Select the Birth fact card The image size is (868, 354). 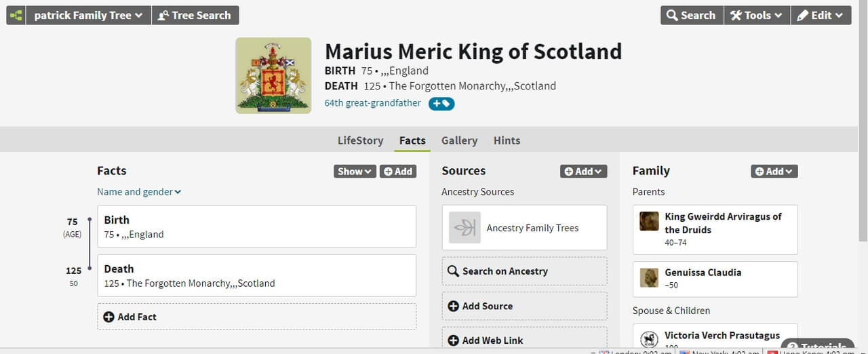(256, 227)
